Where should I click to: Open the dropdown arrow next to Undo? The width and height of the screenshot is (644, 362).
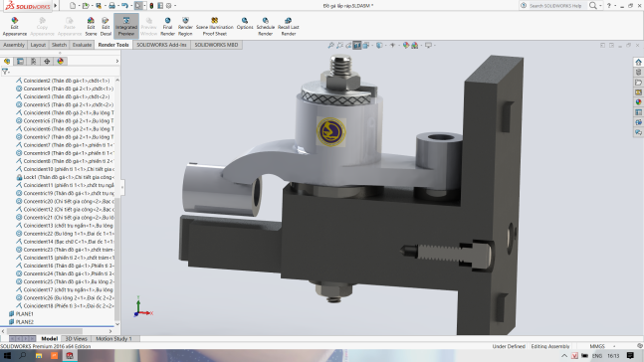tap(131, 6)
